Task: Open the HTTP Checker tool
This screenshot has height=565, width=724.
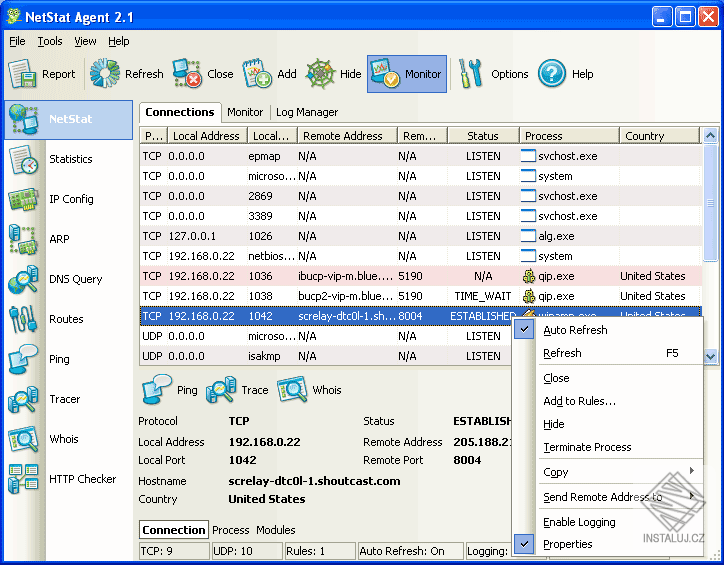Action: 81,480
